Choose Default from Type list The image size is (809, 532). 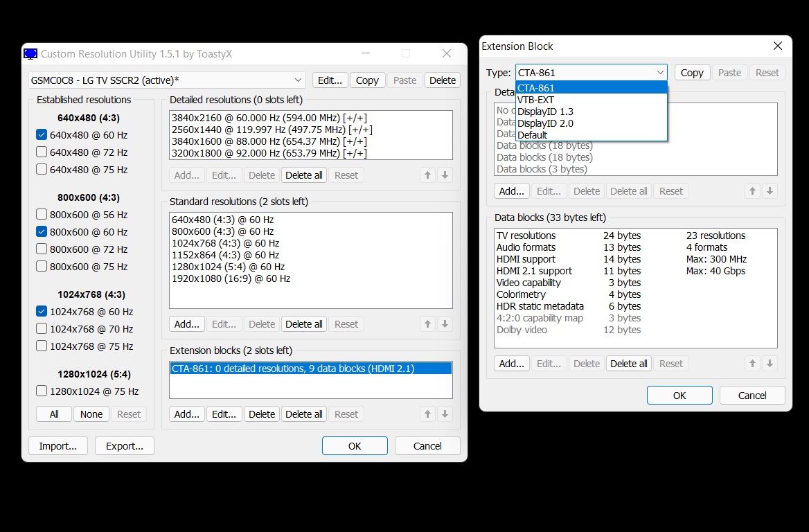592,135
